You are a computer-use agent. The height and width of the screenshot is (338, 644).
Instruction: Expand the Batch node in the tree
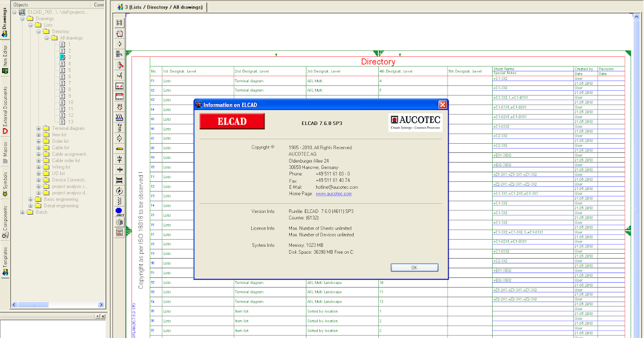23,212
